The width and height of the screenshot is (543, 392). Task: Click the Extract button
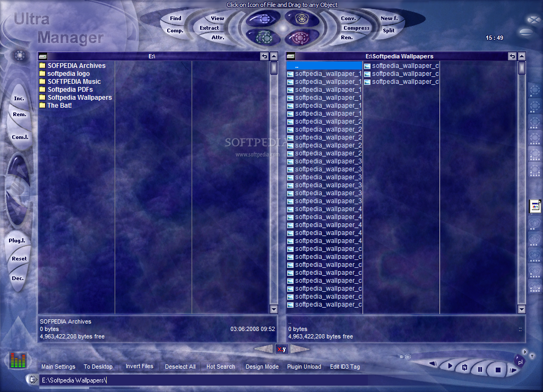[209, 28]
